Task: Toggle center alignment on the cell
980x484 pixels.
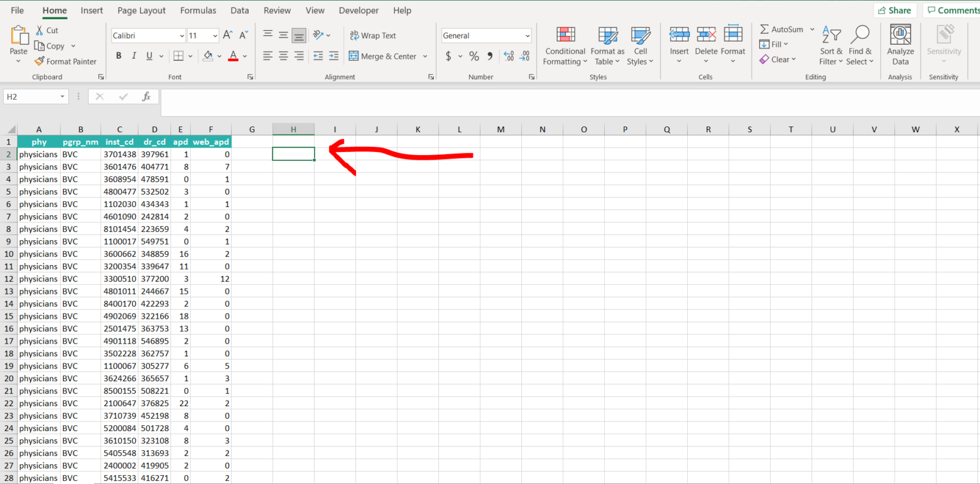Action: coord(283,56)
